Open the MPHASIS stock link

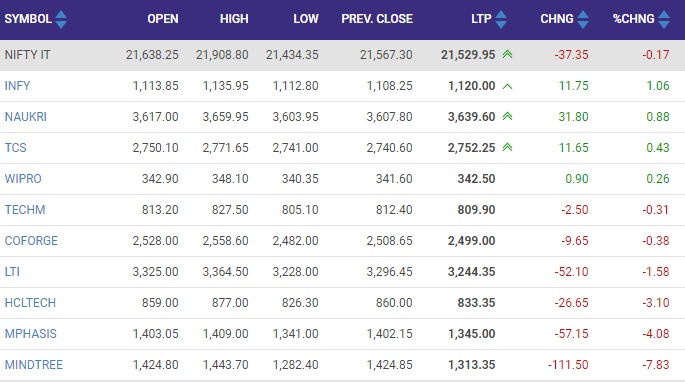[x=31, y=334]
